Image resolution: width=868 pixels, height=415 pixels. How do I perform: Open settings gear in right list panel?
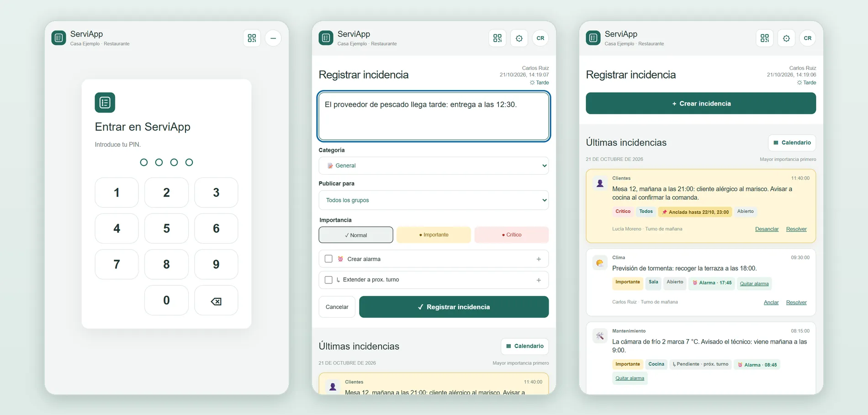click(786, 38)
